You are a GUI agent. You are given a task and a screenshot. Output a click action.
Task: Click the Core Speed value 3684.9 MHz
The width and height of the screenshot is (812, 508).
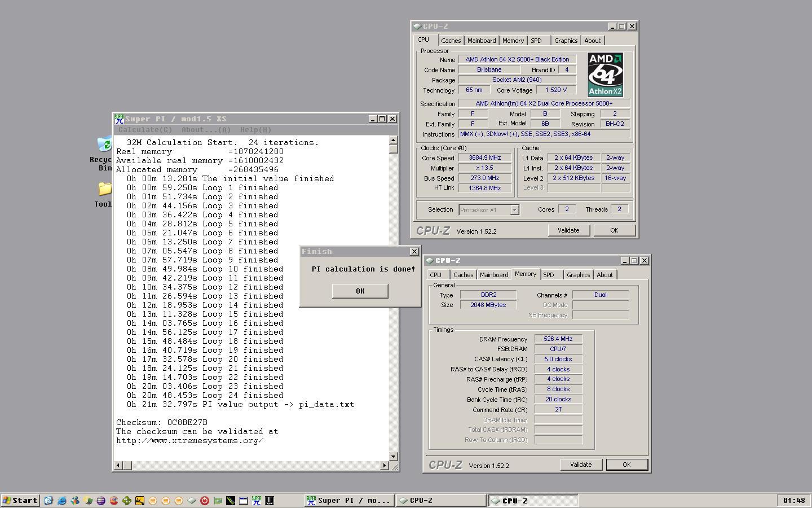click(484, 158)
